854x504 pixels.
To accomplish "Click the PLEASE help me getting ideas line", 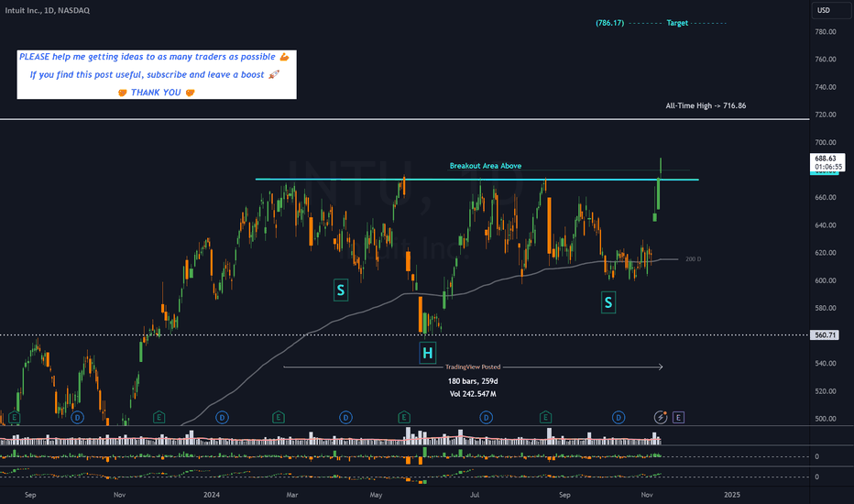I will [x=154, y=57].
